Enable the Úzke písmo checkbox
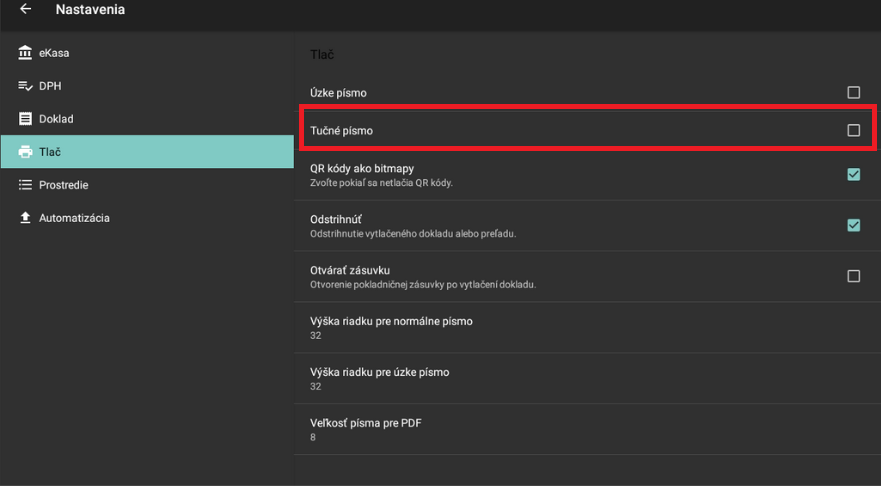 pos(853,93)
